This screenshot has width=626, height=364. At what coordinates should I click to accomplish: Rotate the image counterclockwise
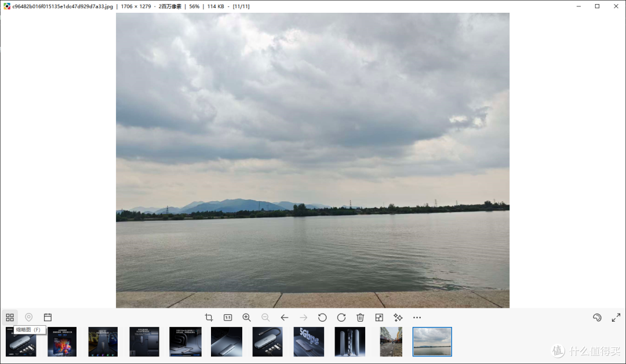(x=322, y=317)
